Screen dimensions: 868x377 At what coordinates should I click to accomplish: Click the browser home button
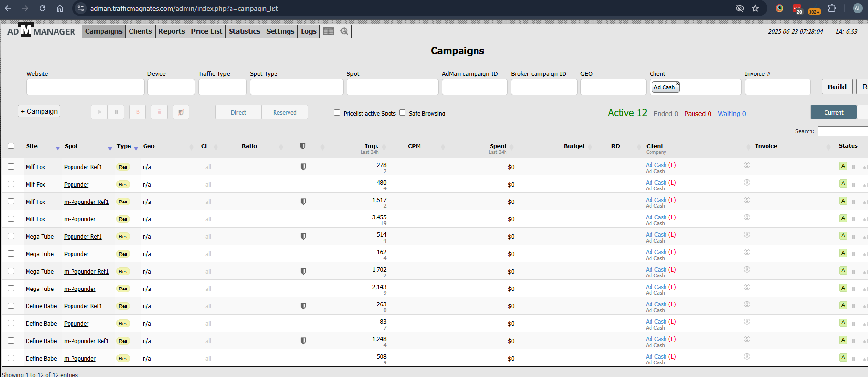60,8
